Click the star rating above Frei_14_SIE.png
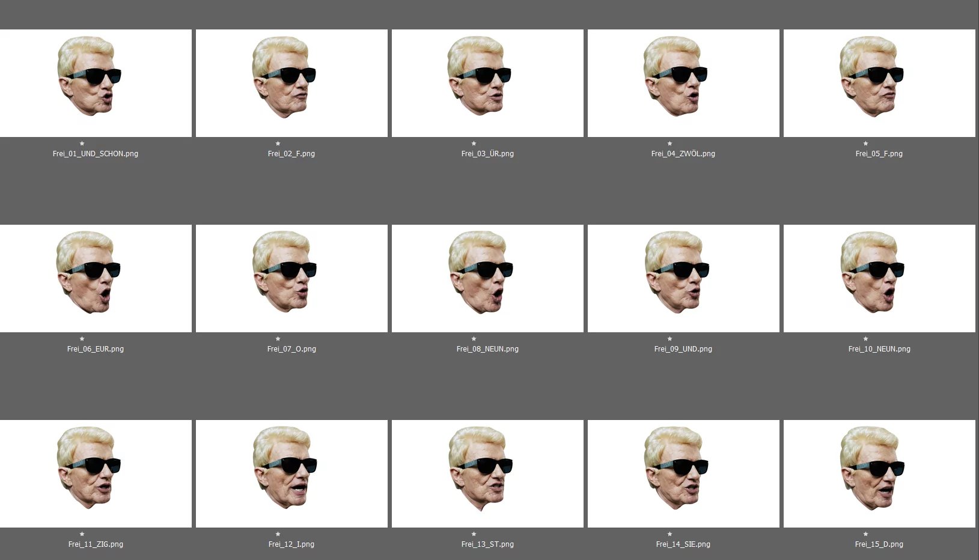 [x=670, y=534]
